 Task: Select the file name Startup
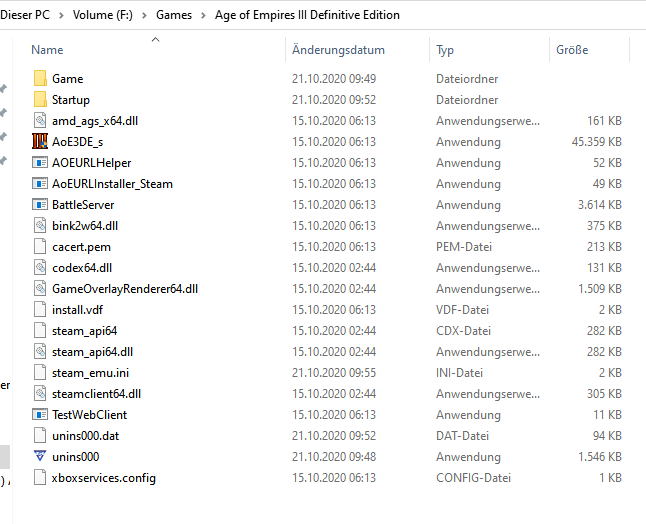(70, 100)
